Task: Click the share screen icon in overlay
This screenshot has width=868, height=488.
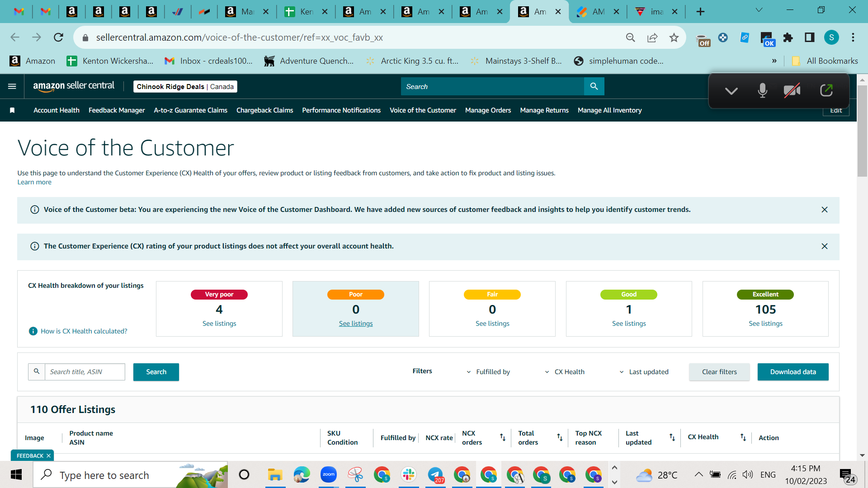Action: 826,90
